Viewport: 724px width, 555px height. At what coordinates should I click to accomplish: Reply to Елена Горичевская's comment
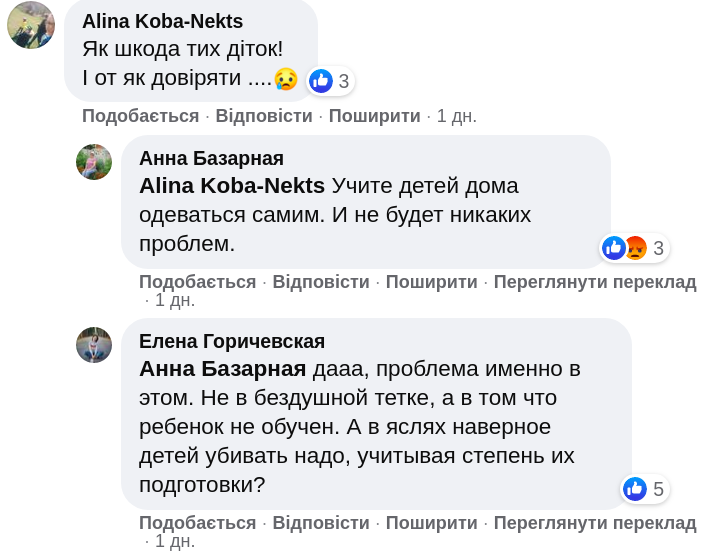click(x=321, y=523)
